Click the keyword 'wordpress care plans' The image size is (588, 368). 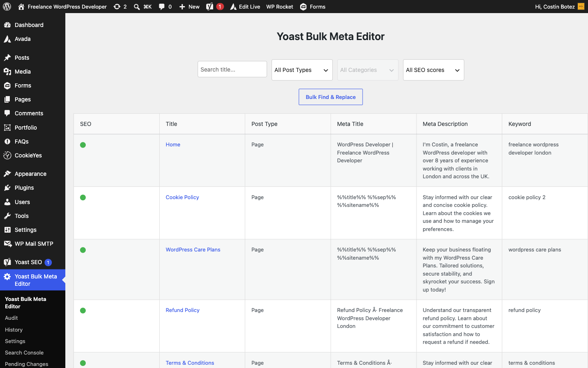pos(535,250)
